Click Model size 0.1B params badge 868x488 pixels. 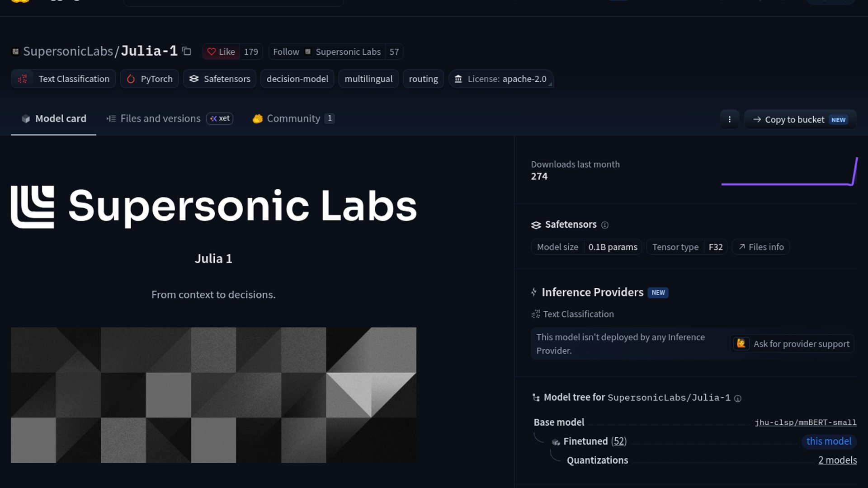(x=586, y=247)
